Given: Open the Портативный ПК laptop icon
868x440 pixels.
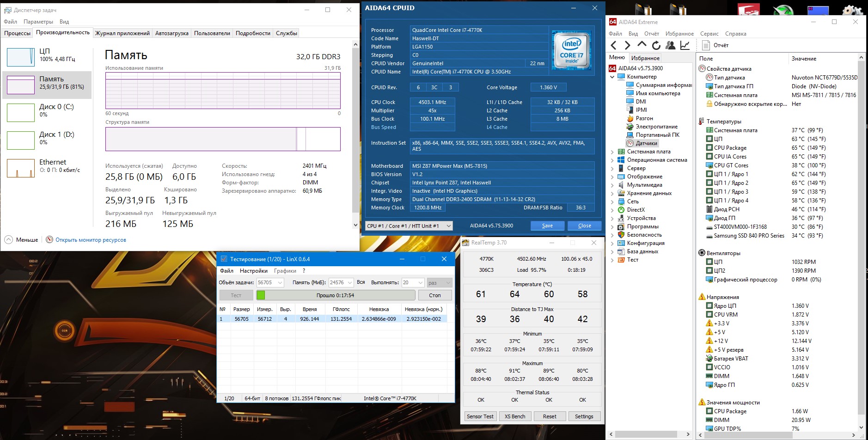Looking at the screenshot, I should [630, 135].
